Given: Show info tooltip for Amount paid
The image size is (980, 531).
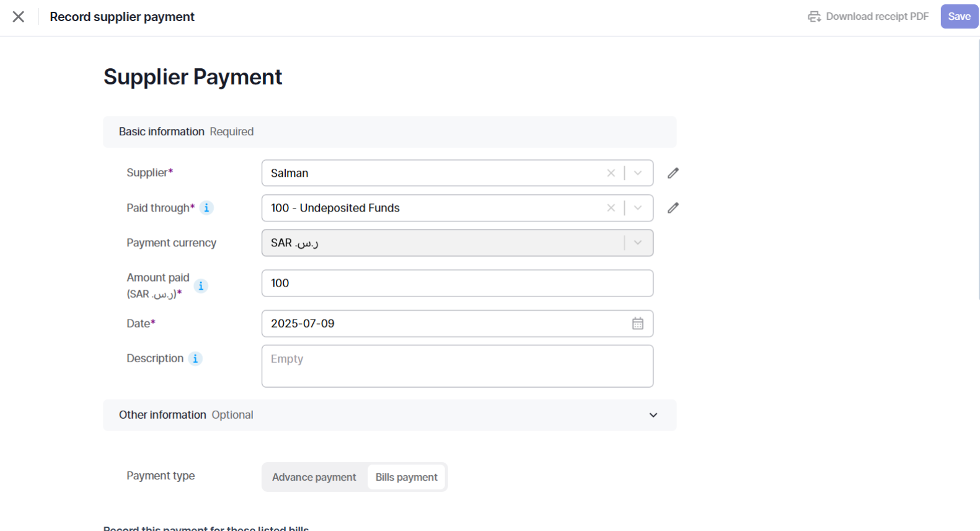Looking at the screenshot, I should [201, 286].
